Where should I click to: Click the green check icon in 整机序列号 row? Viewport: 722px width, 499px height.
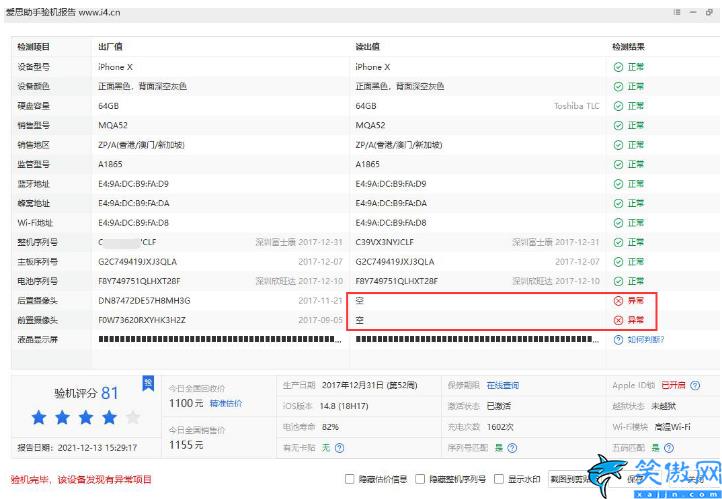(x=618, y=242)
